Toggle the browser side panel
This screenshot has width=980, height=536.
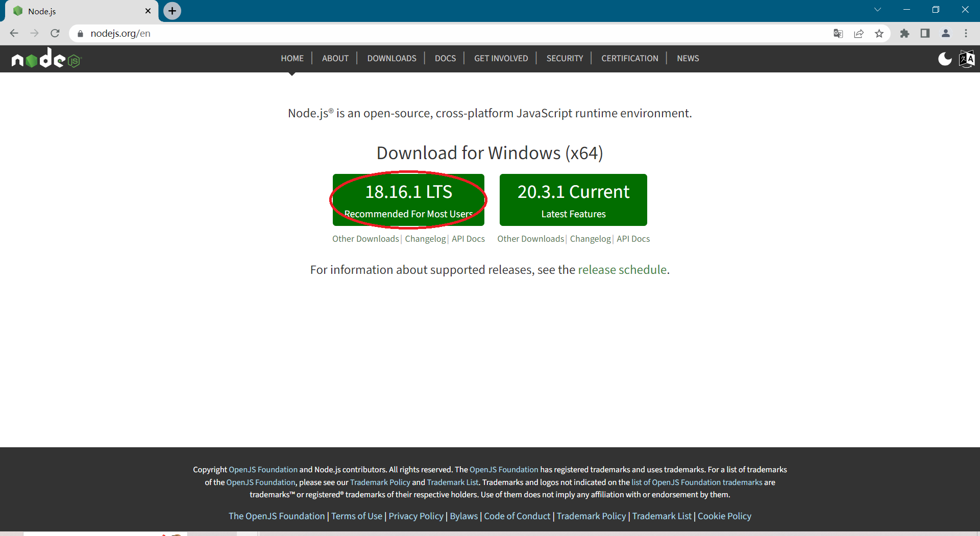click(x=925, y=34)
